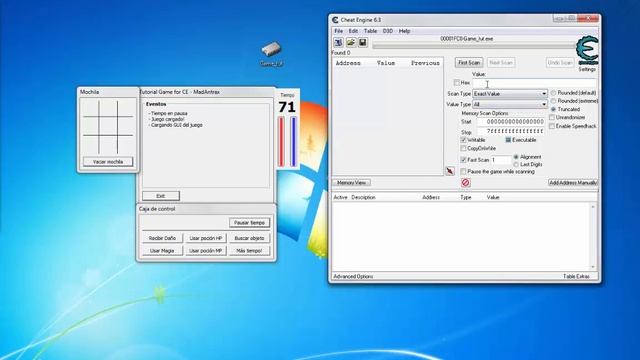Click the floppy disk save icon

click(x=362, y=42)
